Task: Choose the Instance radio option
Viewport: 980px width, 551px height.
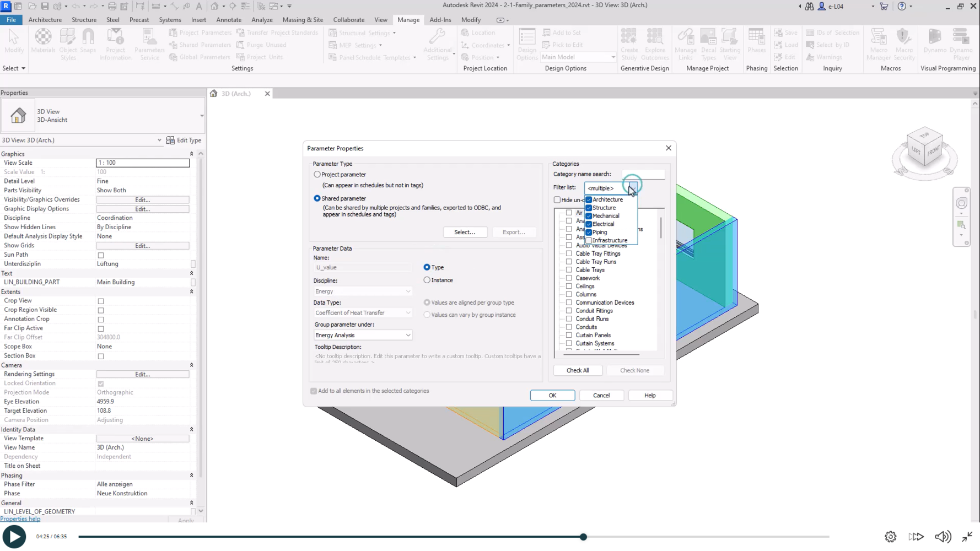Action: click(427, 280)
